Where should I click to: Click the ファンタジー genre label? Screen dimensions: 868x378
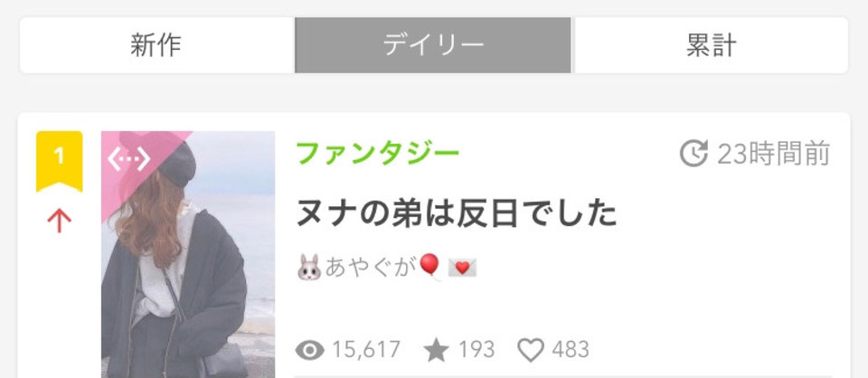[378, 154]
